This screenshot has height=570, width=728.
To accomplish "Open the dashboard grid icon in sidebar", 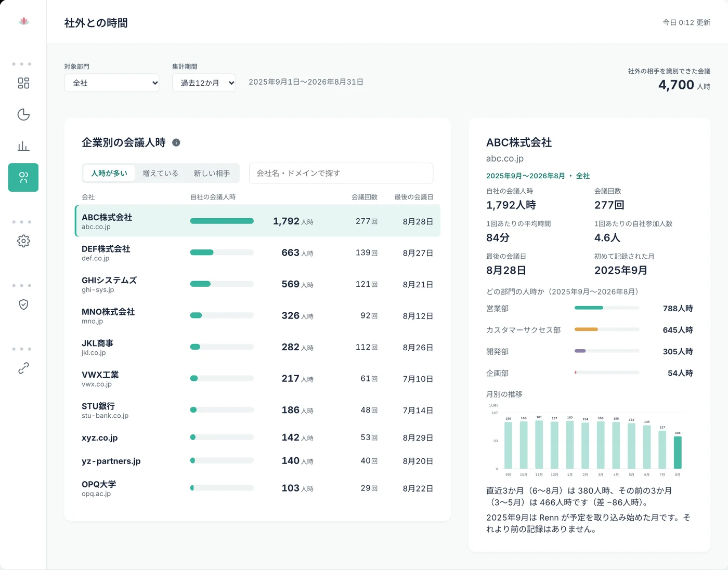I will [x=23, y=83].
